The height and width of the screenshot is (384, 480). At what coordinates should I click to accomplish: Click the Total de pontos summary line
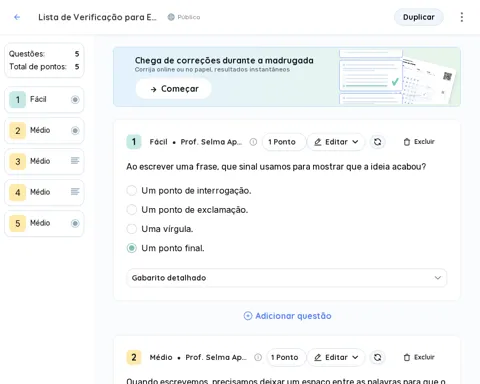[x=44, y=67]
